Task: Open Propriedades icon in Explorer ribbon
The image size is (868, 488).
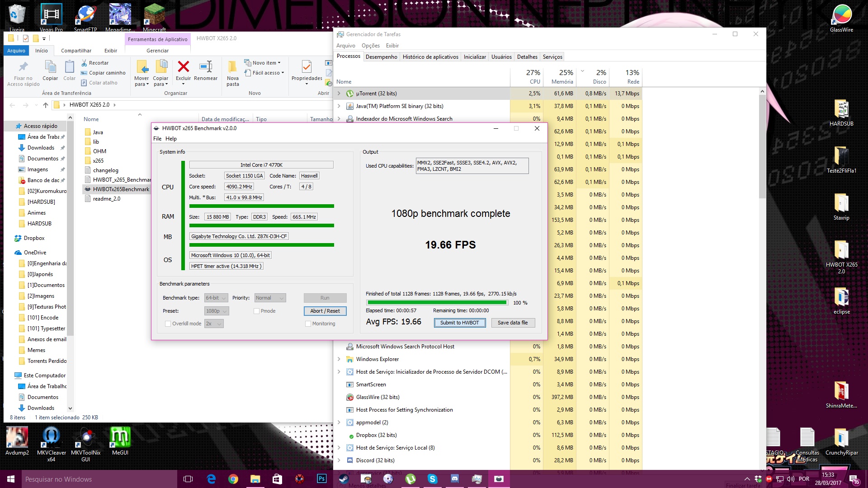Action: coord(307,67)
